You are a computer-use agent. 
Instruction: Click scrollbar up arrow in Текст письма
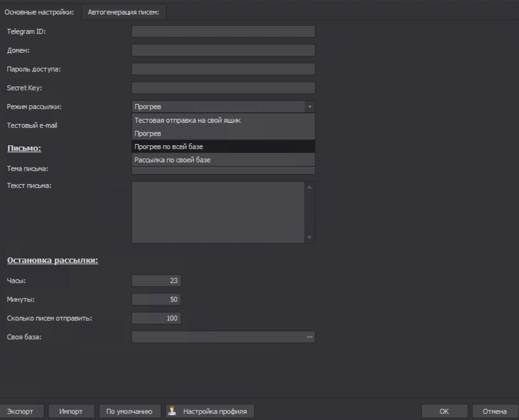coord(310,187)
